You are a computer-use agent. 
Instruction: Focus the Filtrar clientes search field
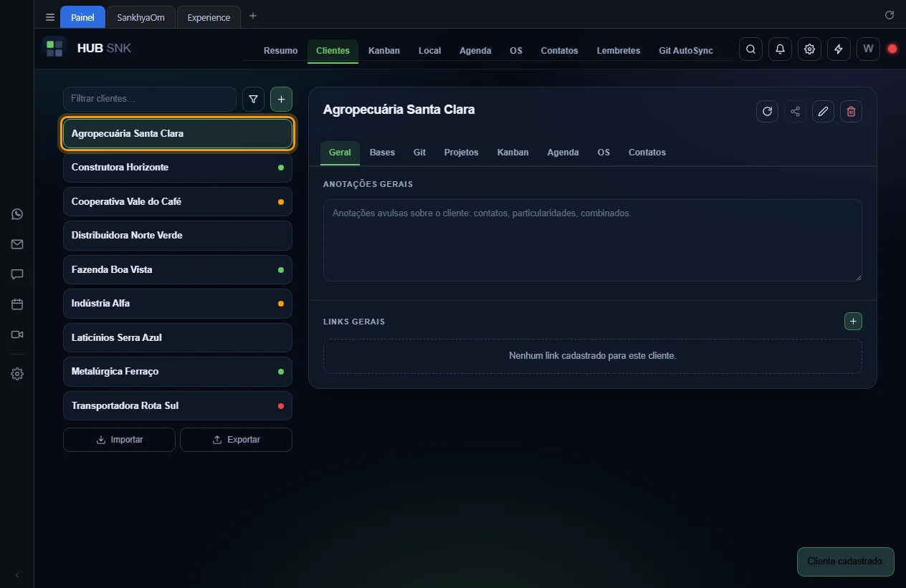pyautogui.click(x=150, y=99)
